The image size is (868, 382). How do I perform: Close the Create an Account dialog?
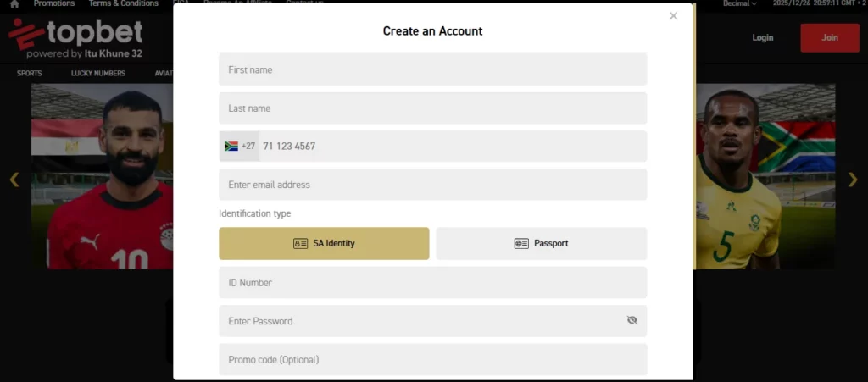click(673, 16)
